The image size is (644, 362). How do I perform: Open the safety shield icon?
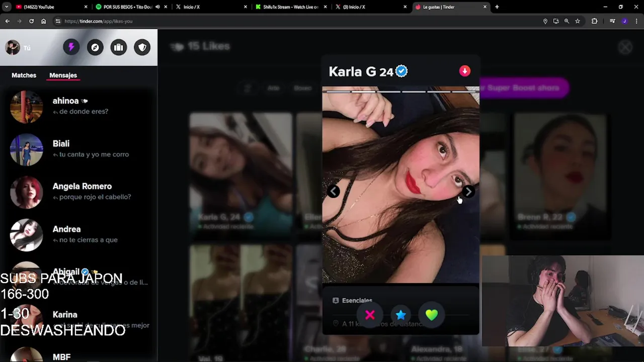click(142, 47)
